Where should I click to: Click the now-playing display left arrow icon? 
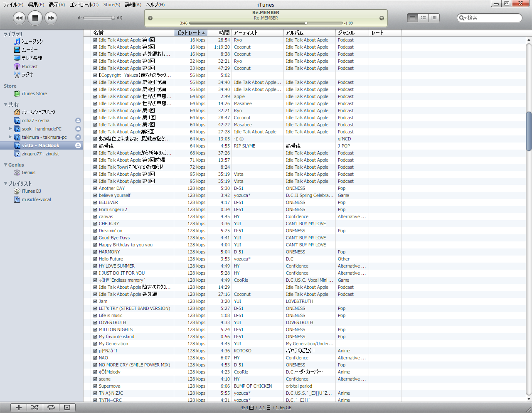click(150, 18)
